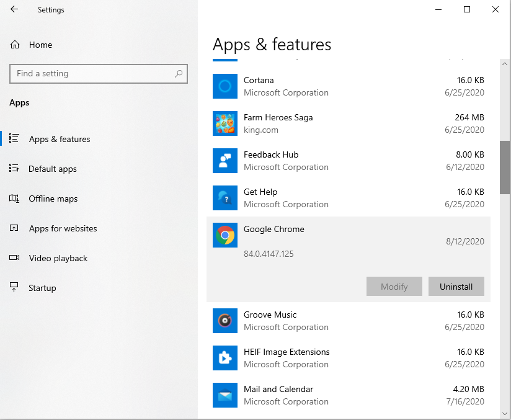Click Chrome's 8/12/2020 install date
This screenshot has width=511, height=420.
465,241
